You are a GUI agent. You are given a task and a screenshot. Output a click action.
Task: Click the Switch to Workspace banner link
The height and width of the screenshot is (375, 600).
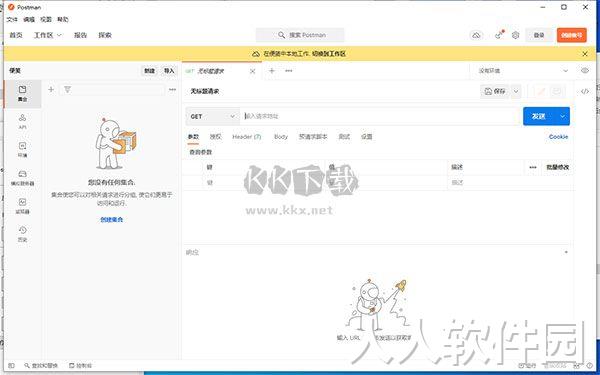tap(329, 54)
